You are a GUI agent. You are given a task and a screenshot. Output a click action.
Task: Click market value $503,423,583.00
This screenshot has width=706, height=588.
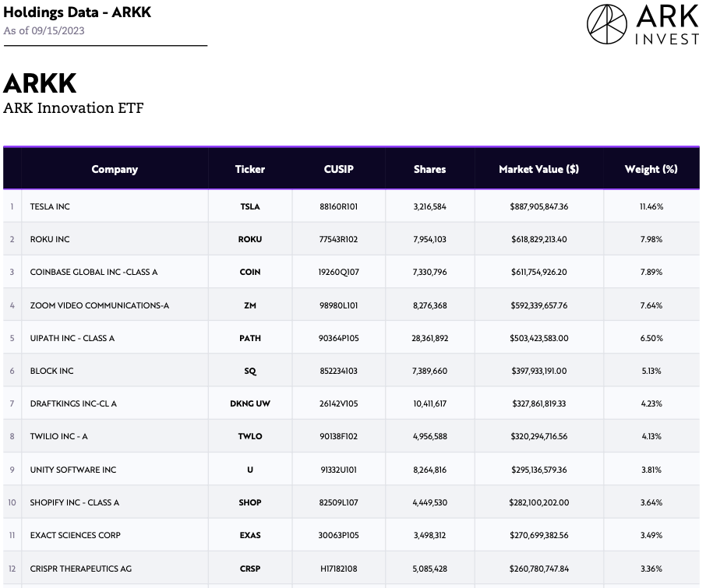pyautogui.click(x=539, y=338)
